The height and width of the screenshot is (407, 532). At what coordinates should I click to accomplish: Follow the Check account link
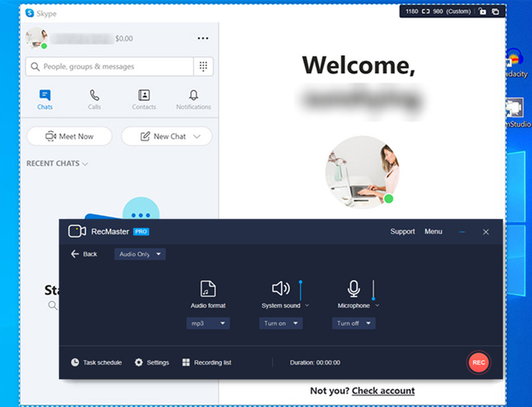tap(383, 391)
